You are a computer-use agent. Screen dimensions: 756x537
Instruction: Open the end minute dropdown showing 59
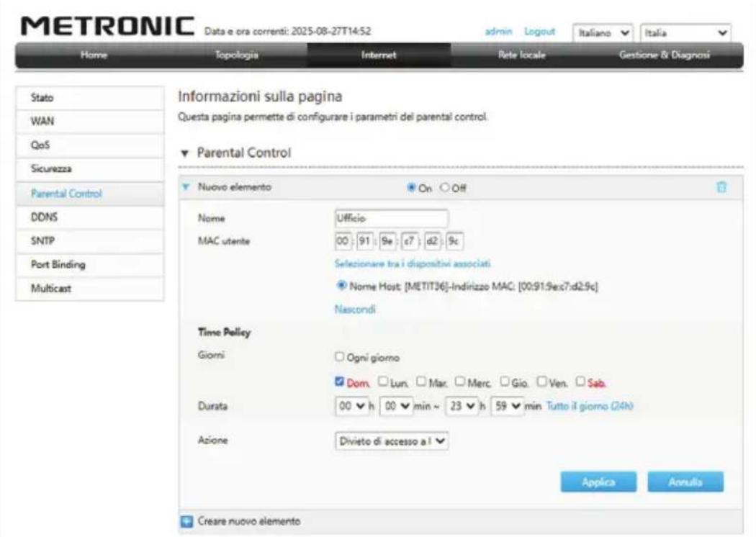pyautogui.click(x=507, y=406)
